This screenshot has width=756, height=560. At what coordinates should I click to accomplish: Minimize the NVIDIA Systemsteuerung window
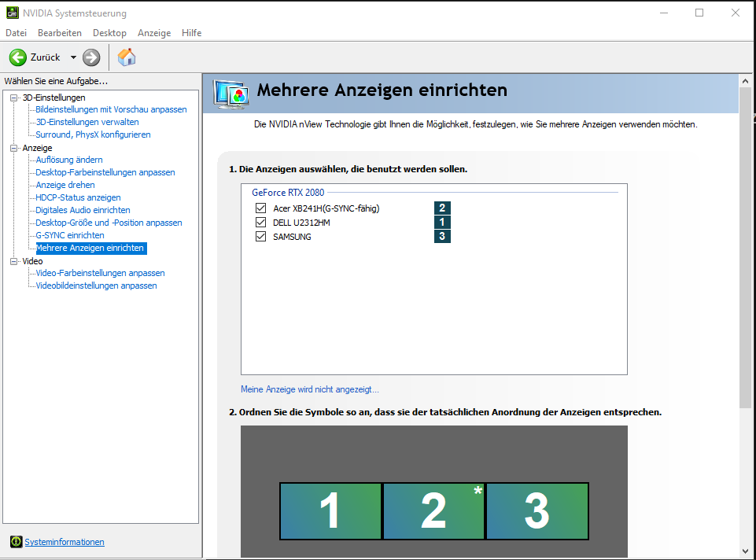664,13
